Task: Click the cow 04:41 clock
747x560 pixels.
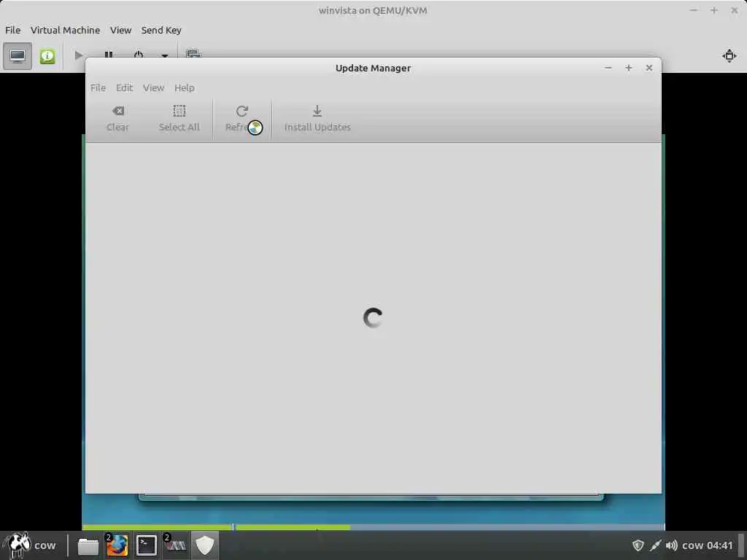Action: [x=708, y=545]
